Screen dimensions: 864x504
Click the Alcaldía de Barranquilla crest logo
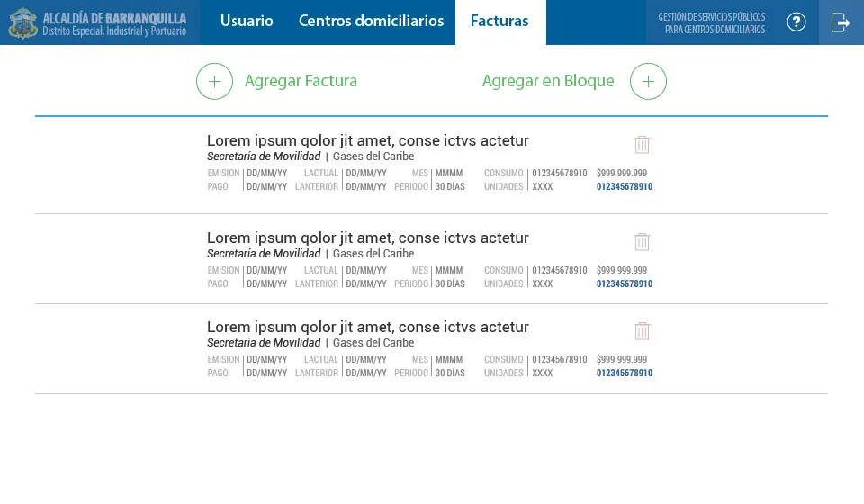coord(23,22)
